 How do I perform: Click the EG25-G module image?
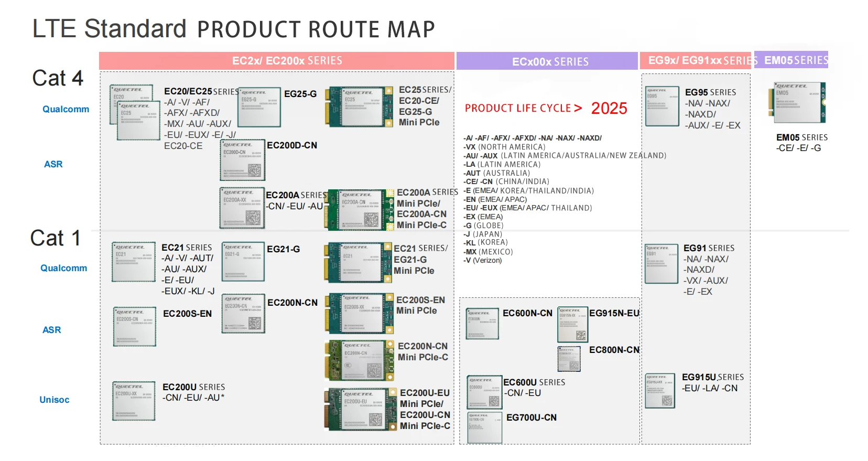pyautogui.click(x=259, y=108)
